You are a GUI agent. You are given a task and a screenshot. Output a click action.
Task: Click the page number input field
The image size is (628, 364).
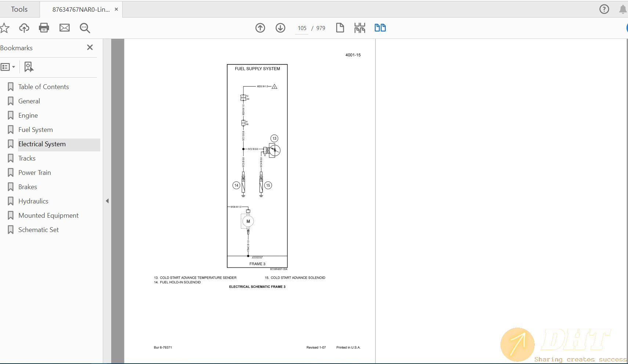click(x=302, y=28)
